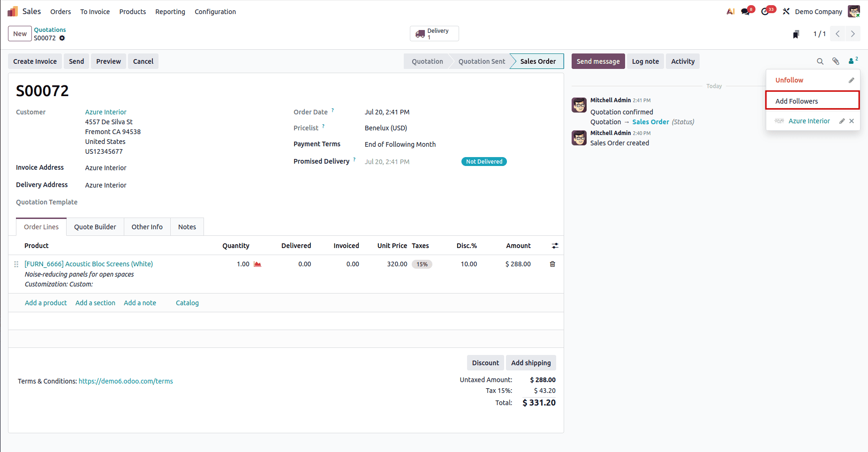Click the debug tools wrench icon

(786, 11)
